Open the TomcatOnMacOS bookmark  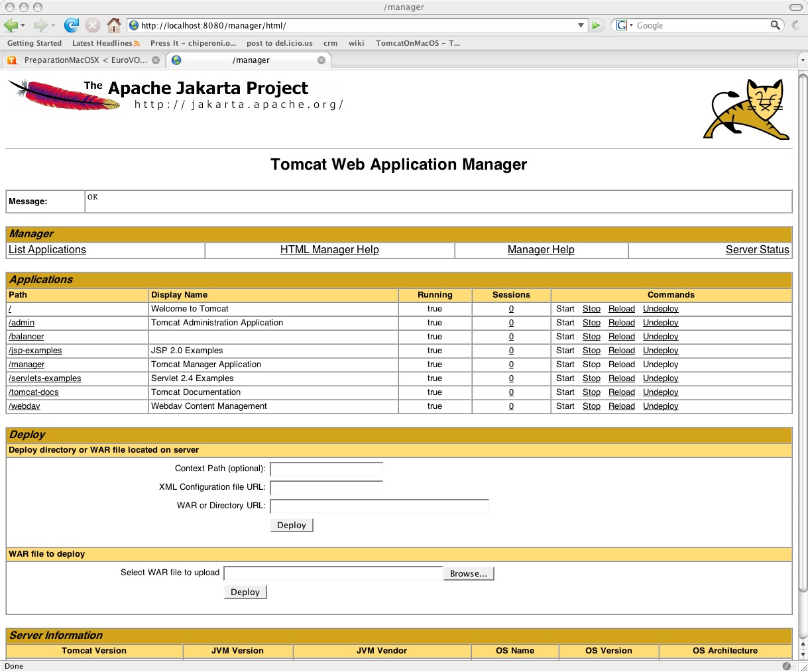point(418,43)
